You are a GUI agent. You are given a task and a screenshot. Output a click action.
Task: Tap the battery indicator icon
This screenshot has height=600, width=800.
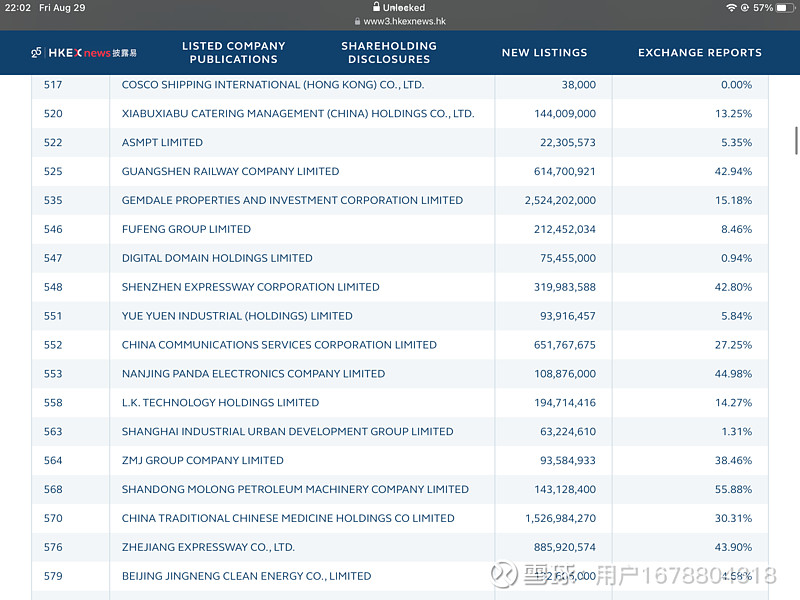(785, 8)
